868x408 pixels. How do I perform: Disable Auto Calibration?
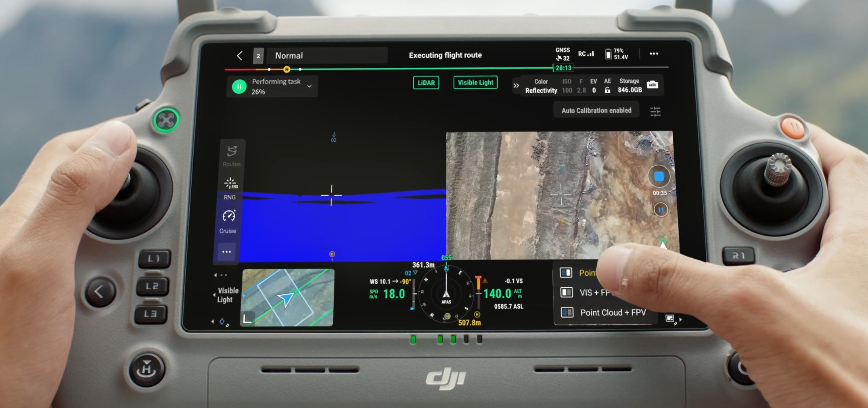596,110
